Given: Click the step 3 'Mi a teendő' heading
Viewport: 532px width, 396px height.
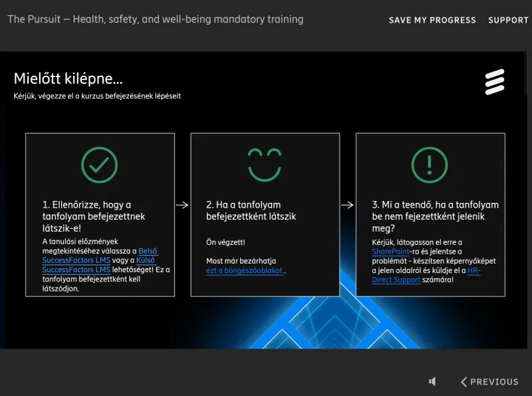Looking at the screenshot, I should click(x=435, y=216).
